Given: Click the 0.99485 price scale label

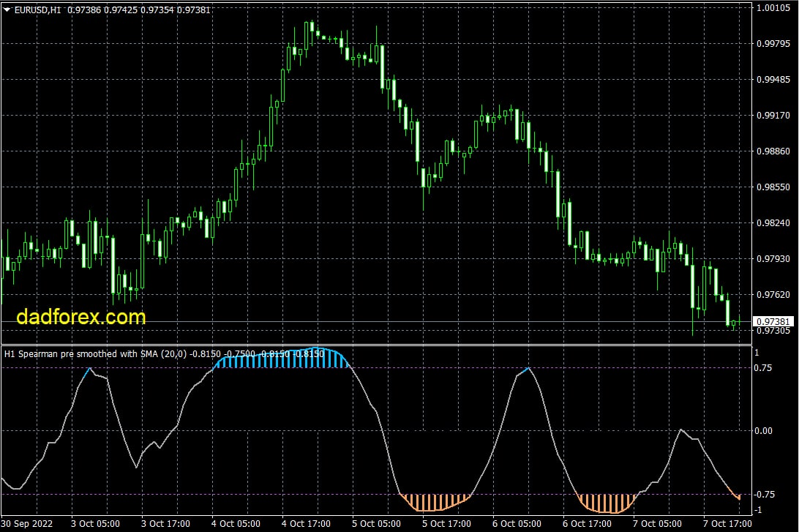Looking at the screenshot, I should [x=773, y=80].
